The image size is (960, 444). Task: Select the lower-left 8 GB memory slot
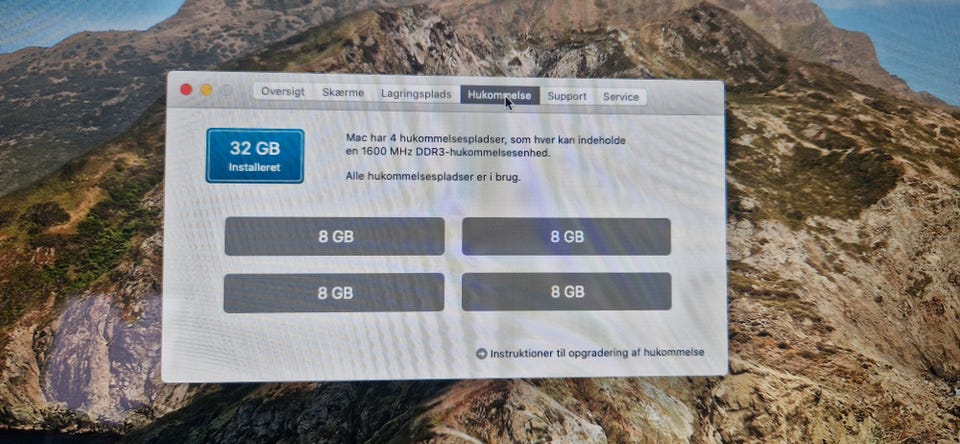pyautogui.click(x=334, y=293)
